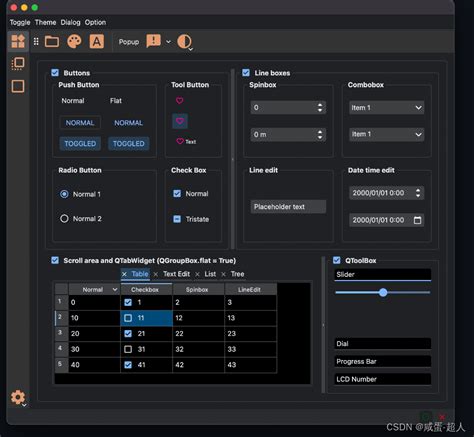Click the flat TOGGLED push button
The width and height of the screenshot is (474, 437).
click(x=129, y=144)
